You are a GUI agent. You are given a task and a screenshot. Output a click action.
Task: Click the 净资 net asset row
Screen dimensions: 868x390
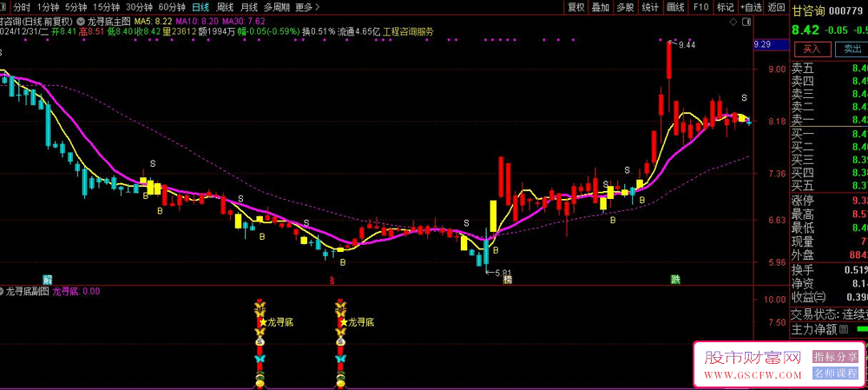829,284
